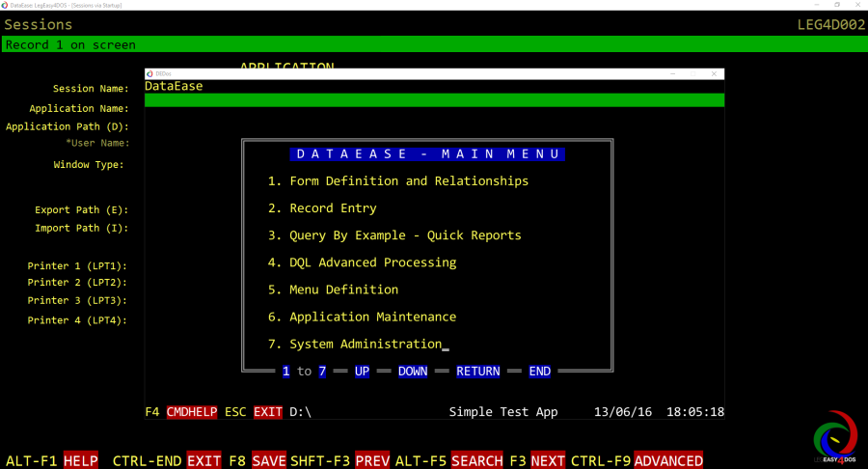Viewport: 868px width, 469px height.
Task: Click ADVANCED next to CTRL-F9
Action: tap(668, 460)
